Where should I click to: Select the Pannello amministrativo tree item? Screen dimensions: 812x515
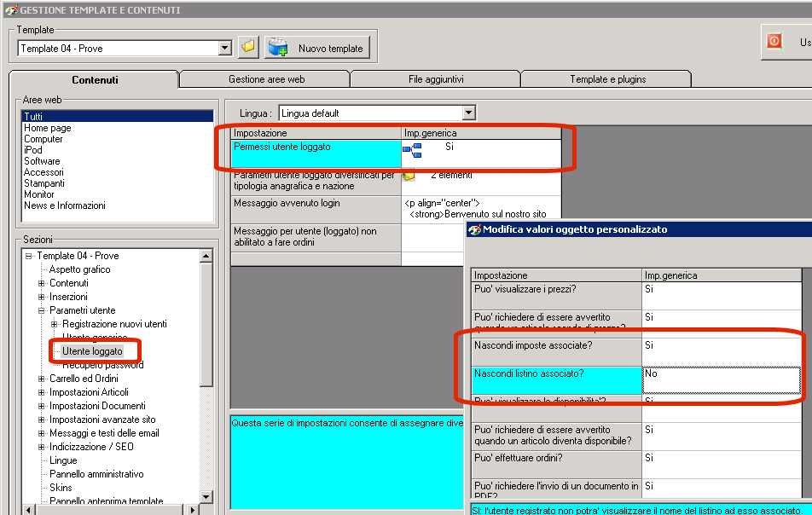(x=96, y=474)
